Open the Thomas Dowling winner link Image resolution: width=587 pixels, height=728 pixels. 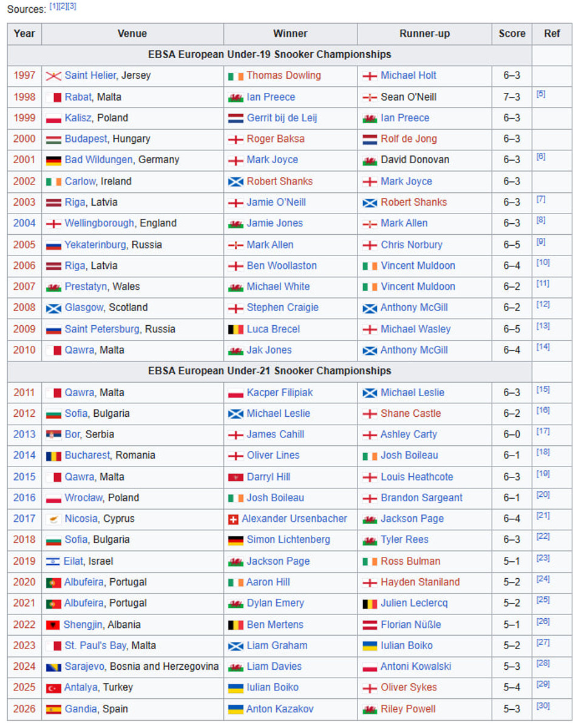[283, 76]
